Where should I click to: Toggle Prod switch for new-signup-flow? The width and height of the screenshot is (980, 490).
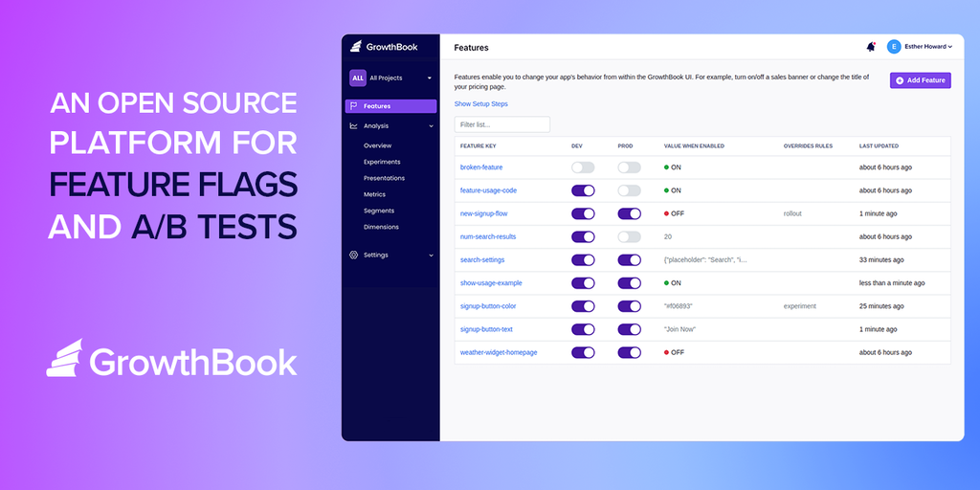(630, 213)
